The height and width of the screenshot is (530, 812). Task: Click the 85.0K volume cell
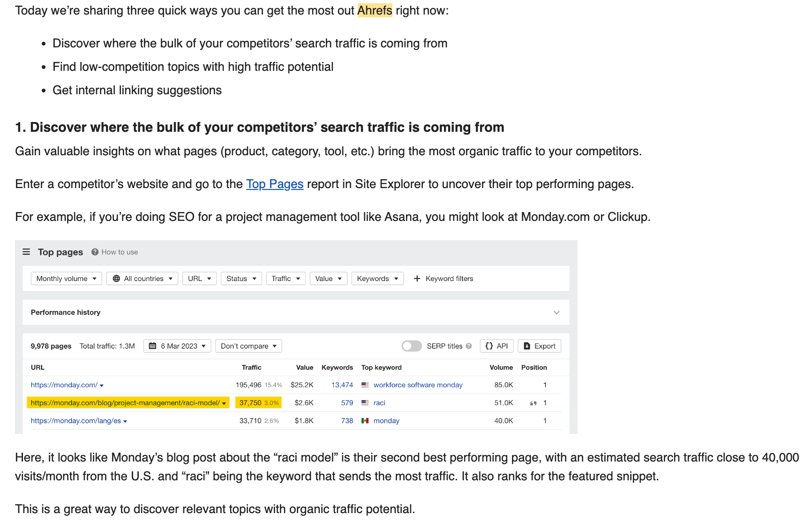pos(504,385)
